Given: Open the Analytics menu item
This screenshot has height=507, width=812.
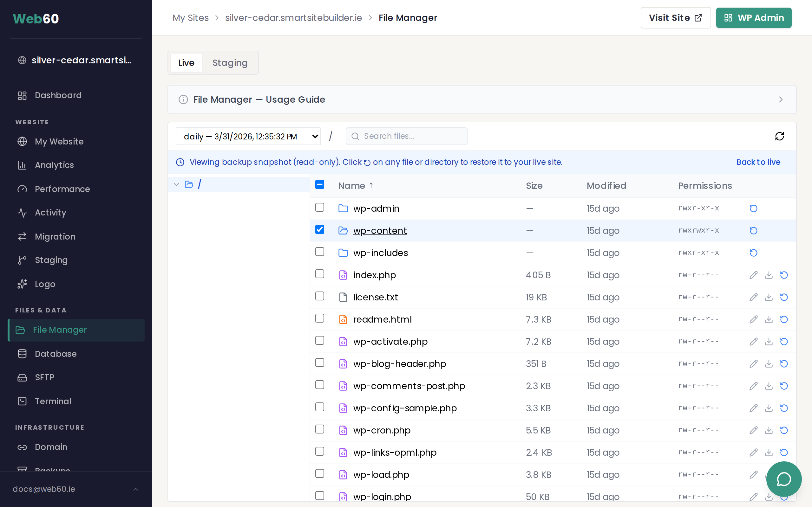Looking at the screenshot, I should pyautogui.click(x=54, y=165).
